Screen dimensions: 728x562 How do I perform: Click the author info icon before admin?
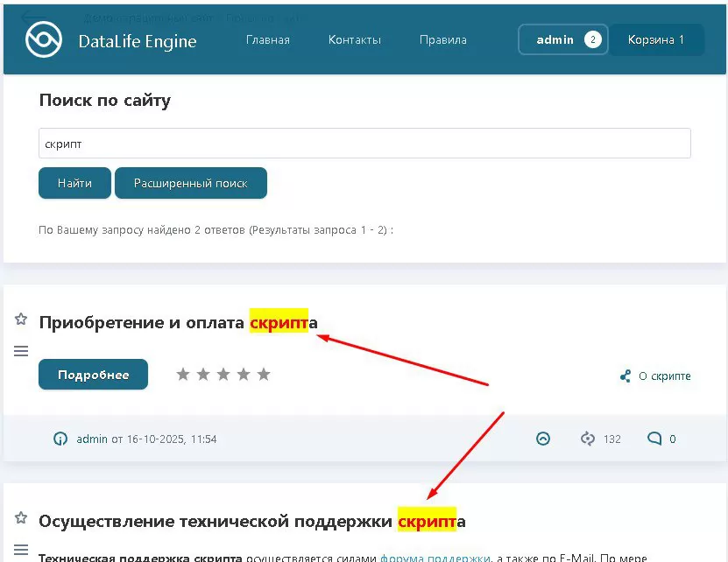[60, 439]
